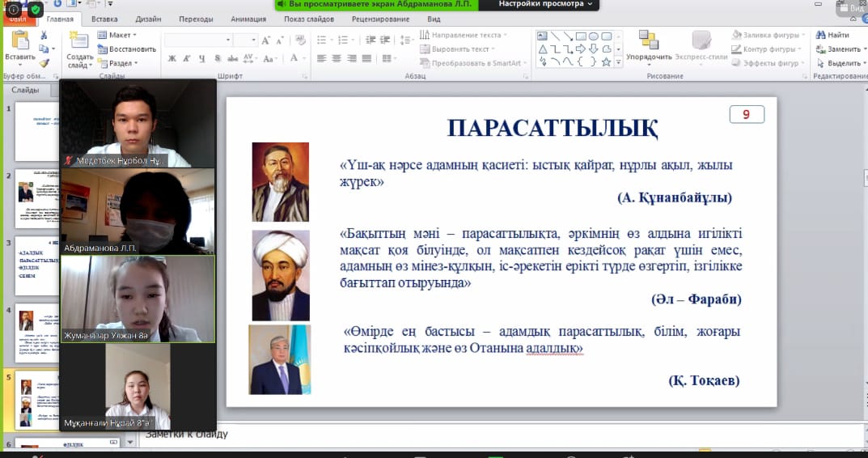Viewport: 868px width, 458px height.
Task: Switch to the Вставка ribbon tab
Action: [104, 19]
